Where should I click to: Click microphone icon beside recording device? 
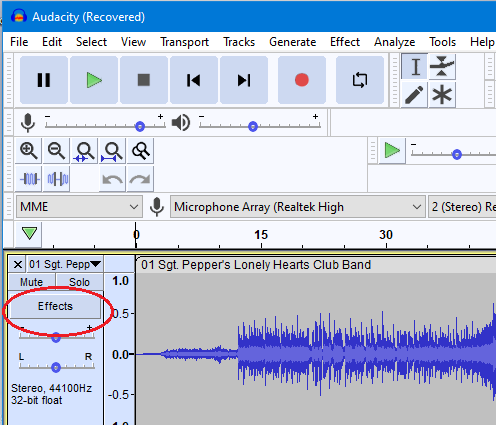[157, 207]
